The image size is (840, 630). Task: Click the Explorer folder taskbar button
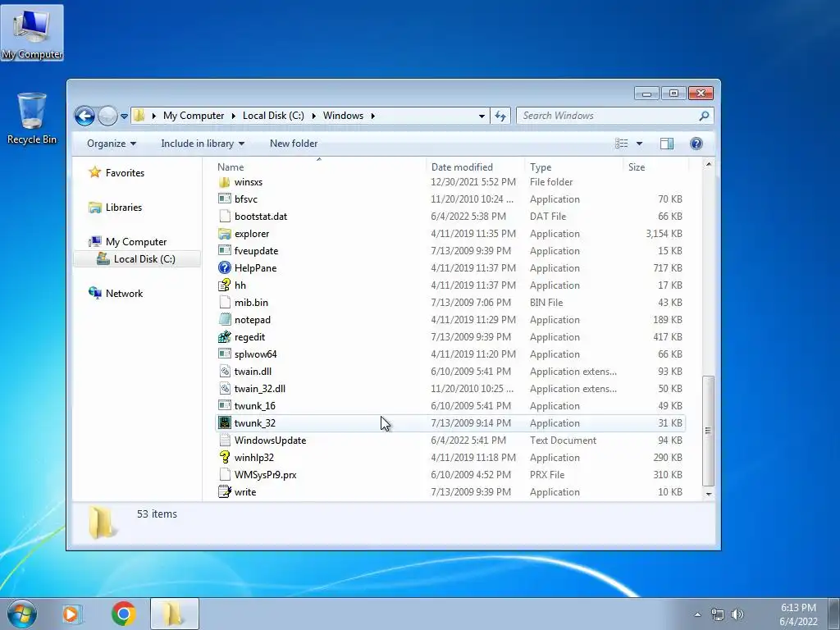coord(174,614)
